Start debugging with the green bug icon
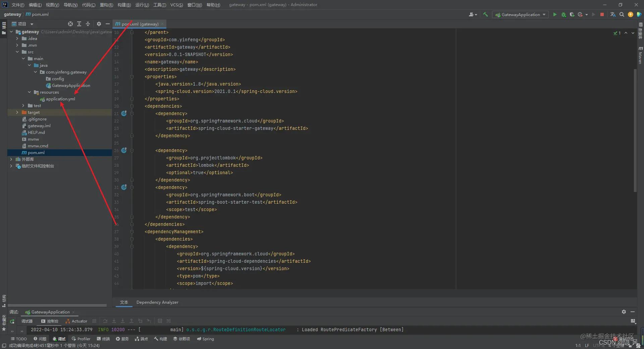Viewport: 644px width, 349px height. (x=563, y=14)
